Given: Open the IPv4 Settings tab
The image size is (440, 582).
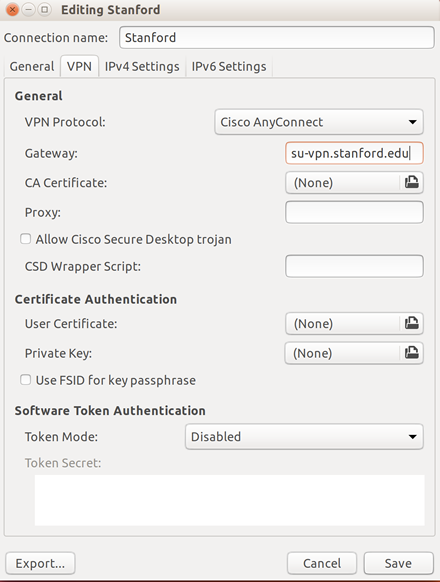Looking at the screenshot, I should point(142,66).
